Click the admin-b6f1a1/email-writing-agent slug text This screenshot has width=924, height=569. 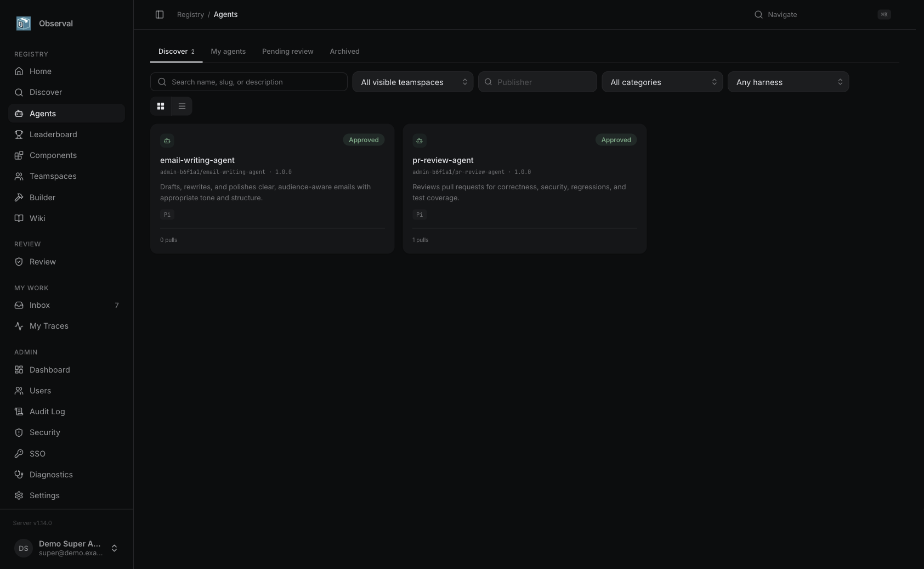[213, 172]
